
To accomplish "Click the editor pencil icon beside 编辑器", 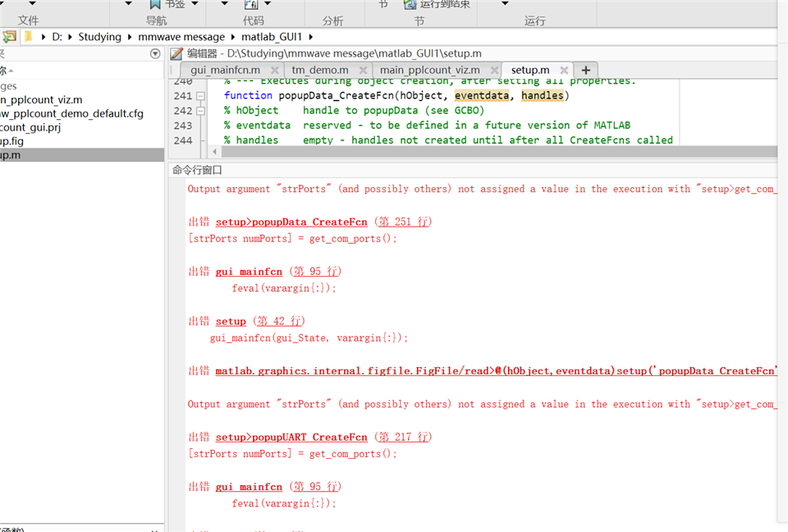I will 176,53.
